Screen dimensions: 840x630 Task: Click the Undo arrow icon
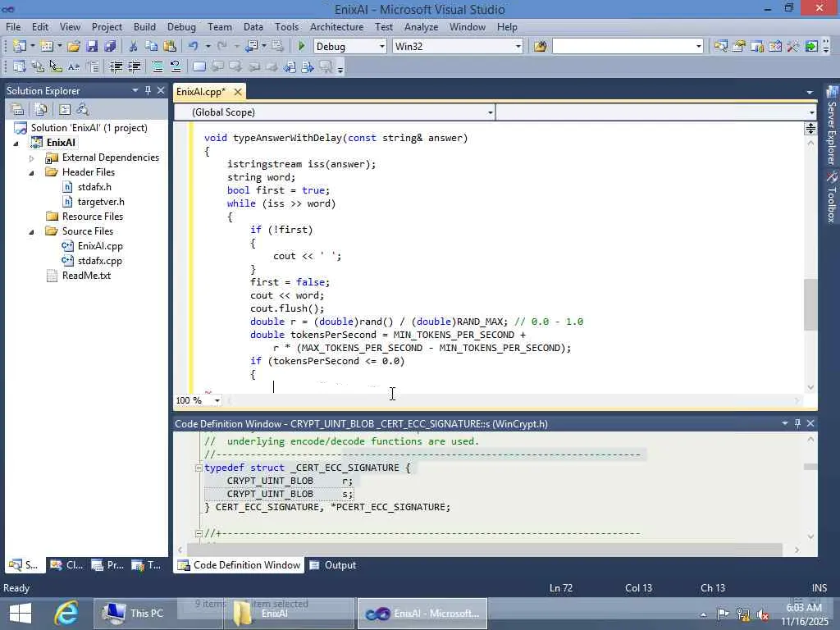click(x=194, y=47)
